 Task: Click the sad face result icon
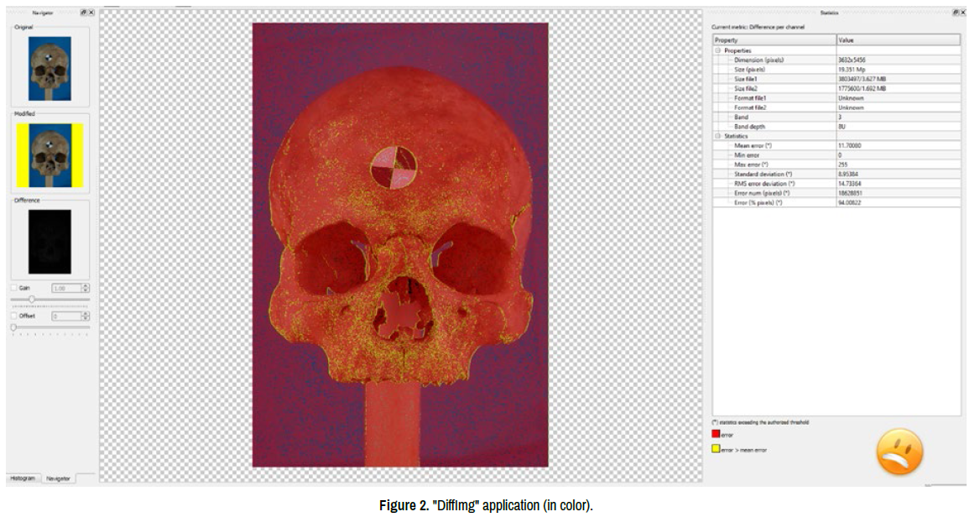tap(899, 452)
